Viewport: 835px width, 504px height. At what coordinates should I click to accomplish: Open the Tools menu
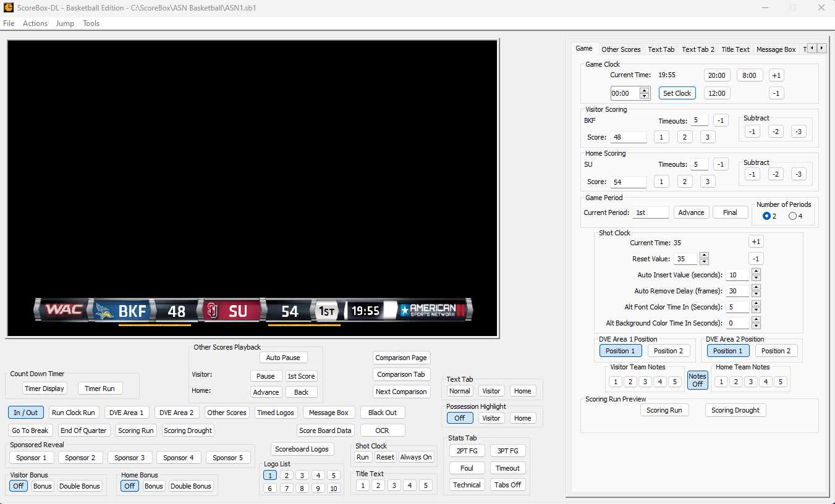tap(91, 23)
